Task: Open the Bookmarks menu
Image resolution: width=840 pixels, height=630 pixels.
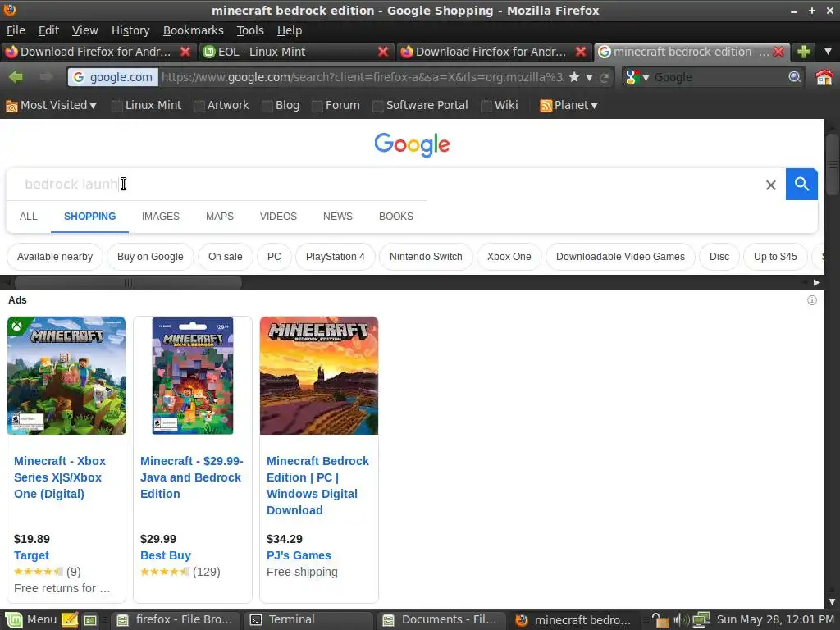Action: (193, 30)
